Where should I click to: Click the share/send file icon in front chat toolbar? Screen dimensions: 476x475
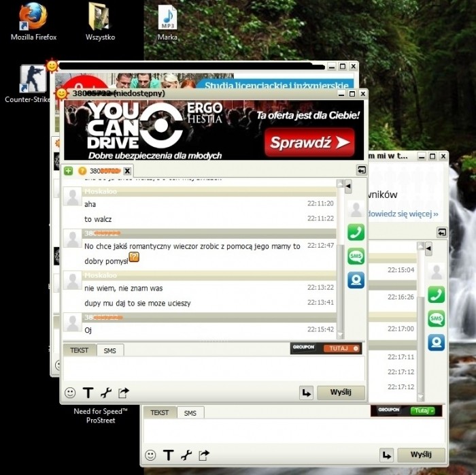pos(123,393)
